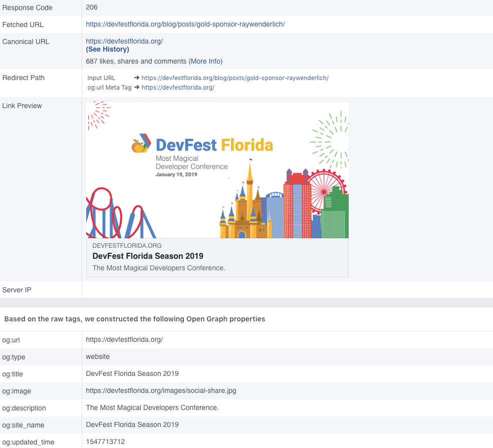Click the Open Graph properties section heading
The height and width of the screenshot is (448, 493).
(x=135, y=319)
